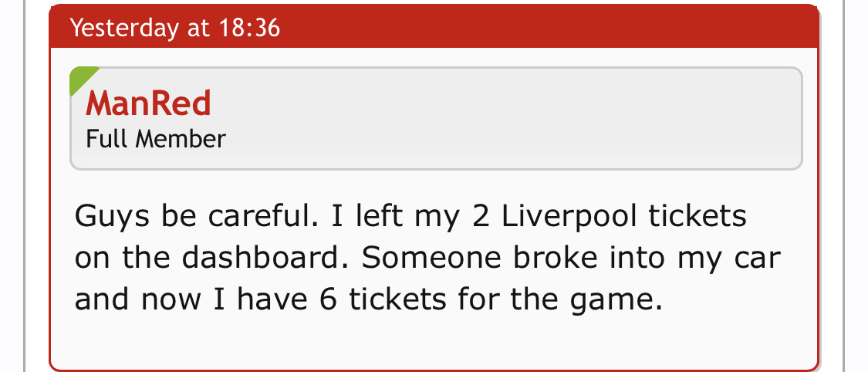Click the number 6 in the post
Image resolution: width=868 pixels, height=372 pixels.
328,299
